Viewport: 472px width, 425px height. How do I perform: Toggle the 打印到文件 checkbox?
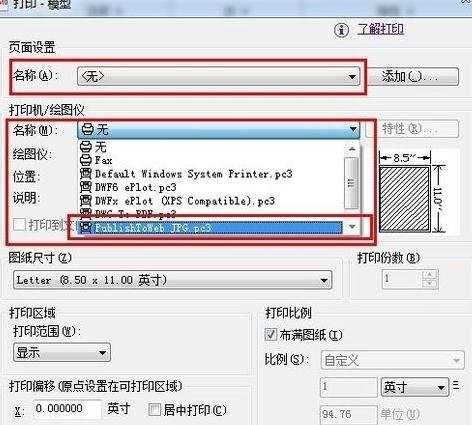click(x=19, y=224)
